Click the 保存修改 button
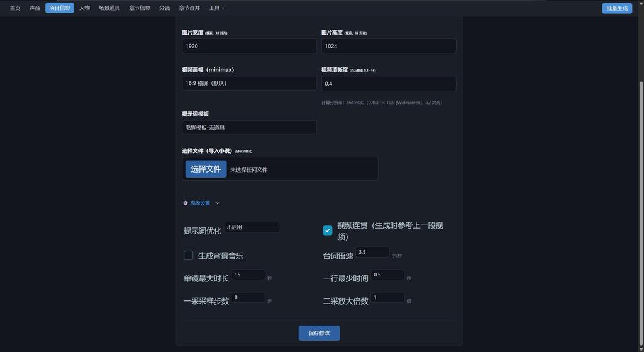This screenshot has width=644, height=352. tap(319, 333)
